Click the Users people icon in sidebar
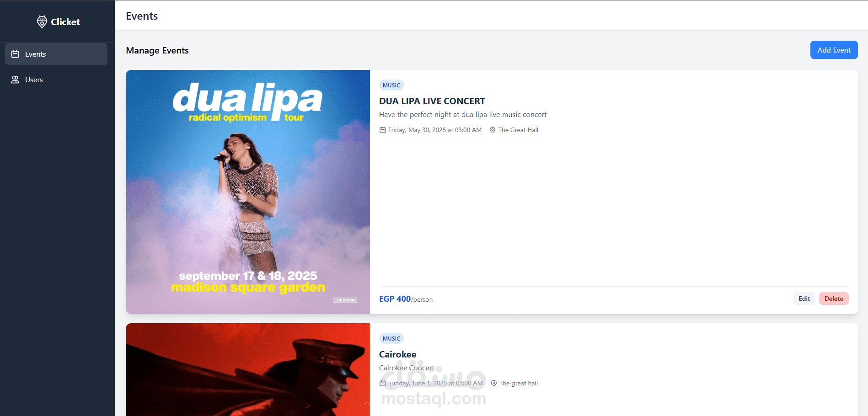The height and width of the screenshot is (416, 868). point(15,80)
